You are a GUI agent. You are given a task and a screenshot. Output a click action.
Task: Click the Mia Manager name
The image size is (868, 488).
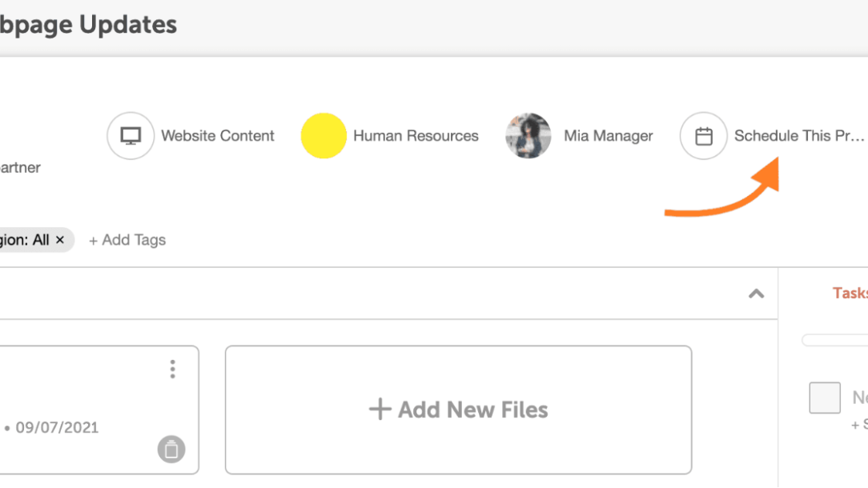(x=609, y=135)
